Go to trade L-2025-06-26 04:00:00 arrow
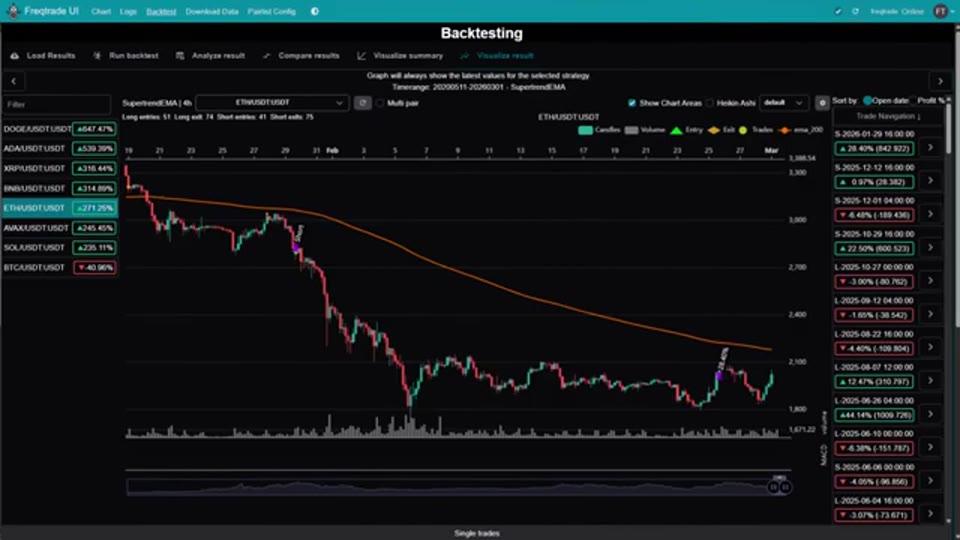Image resolution: width=960 pixels, height=540 pixels. [x=930, y=414]
